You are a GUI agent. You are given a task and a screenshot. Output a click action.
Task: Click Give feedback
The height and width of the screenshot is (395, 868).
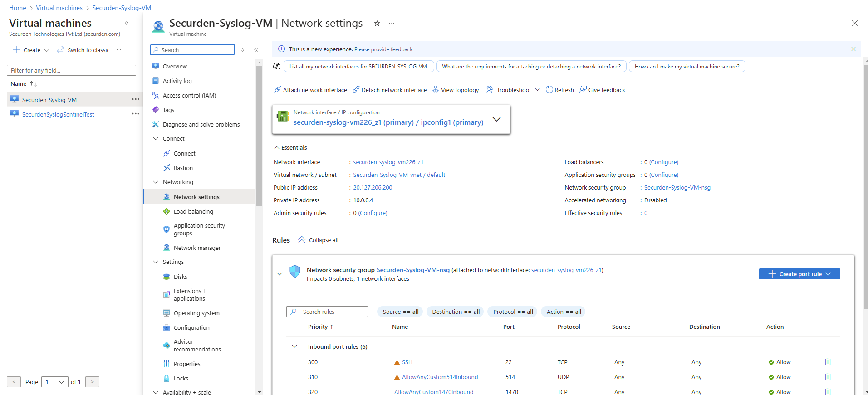603,90
